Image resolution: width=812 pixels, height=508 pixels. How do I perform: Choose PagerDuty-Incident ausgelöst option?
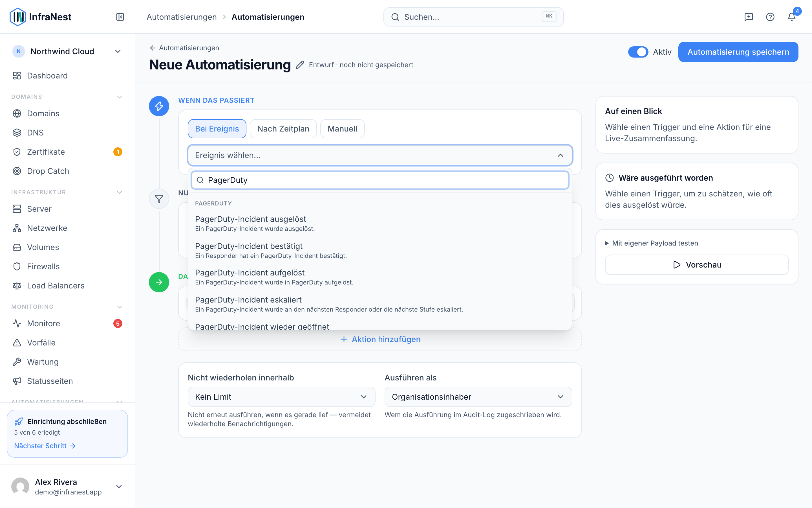pyautogui.click(x=380, y=224)
